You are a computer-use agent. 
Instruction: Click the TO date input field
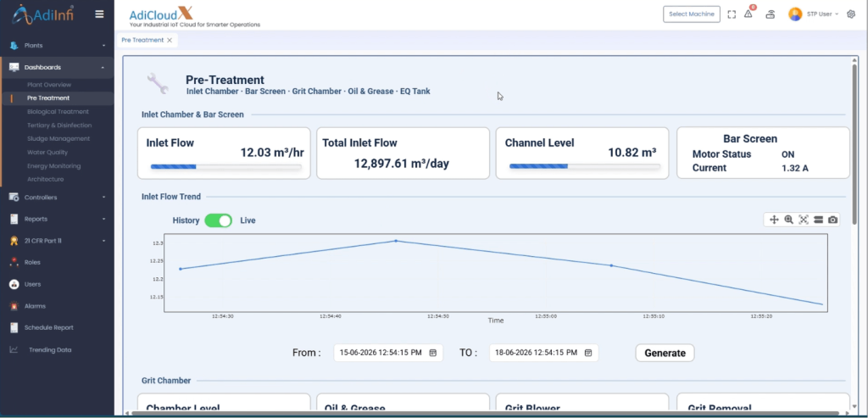pyautogui.click(x=543, y=353)
